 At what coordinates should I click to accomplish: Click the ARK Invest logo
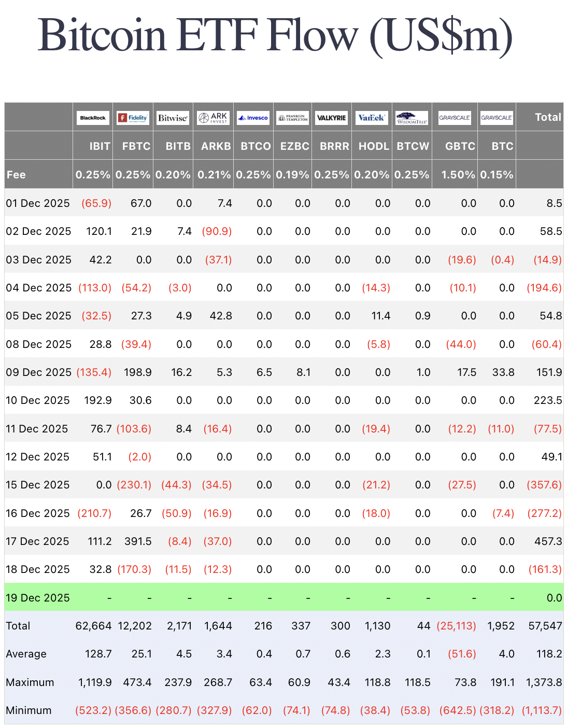point(213,118)
